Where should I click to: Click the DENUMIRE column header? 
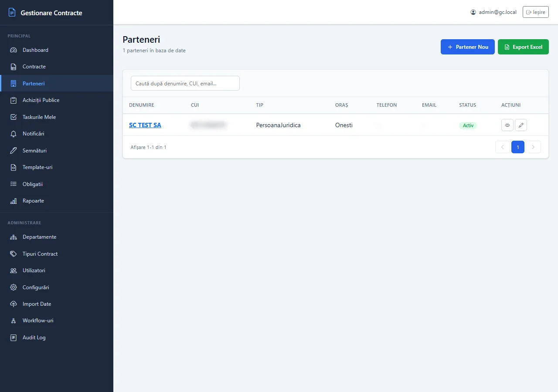coord(142,105)
